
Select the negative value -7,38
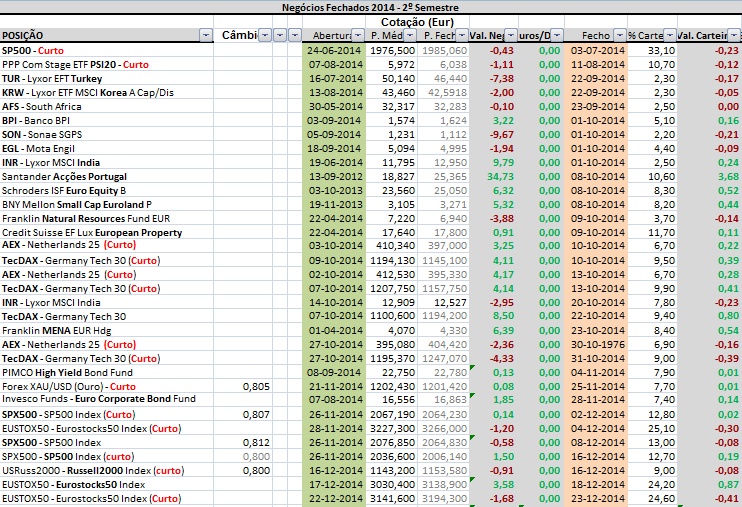[x=494, y=79]
